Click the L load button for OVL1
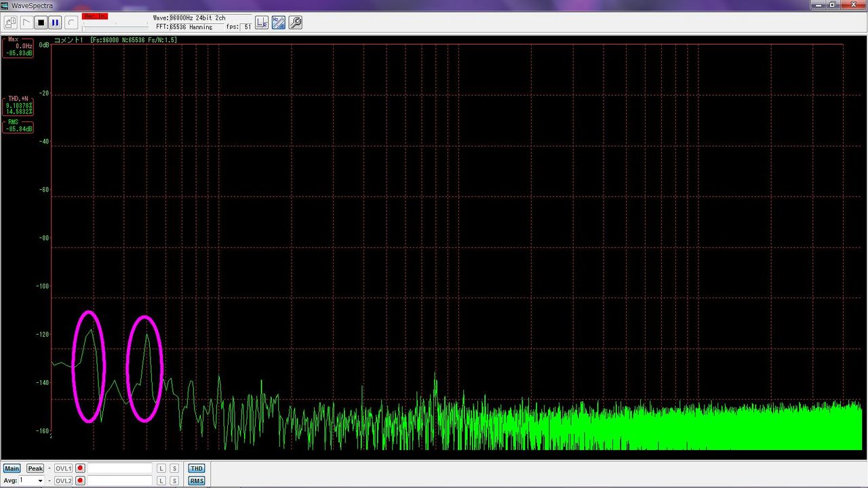 161,468
